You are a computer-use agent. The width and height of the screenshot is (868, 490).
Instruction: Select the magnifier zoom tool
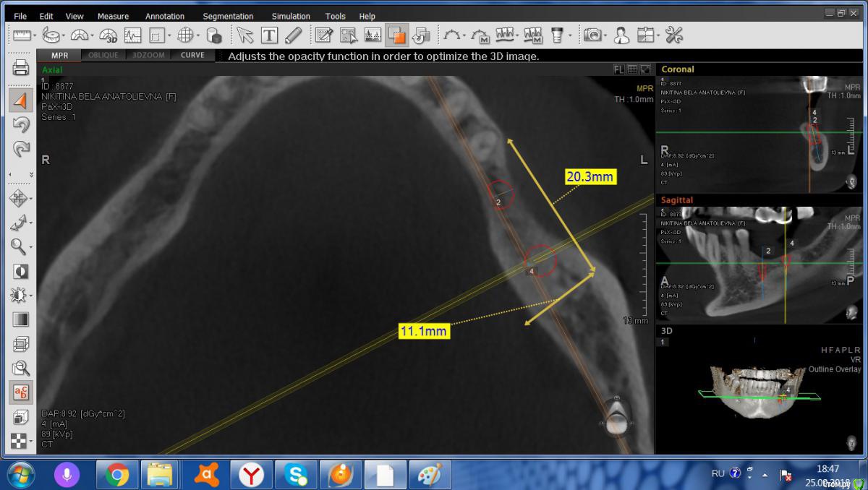pos(19,246)
